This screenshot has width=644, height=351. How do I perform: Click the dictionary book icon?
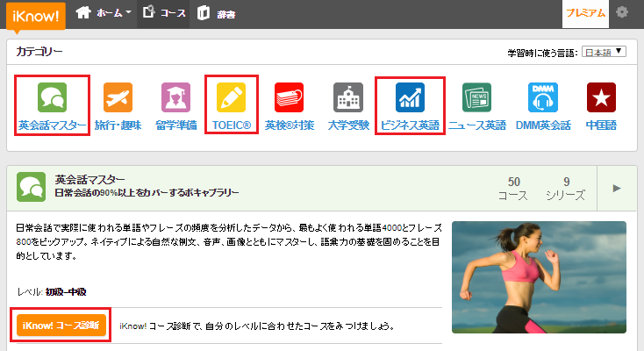(x=204, y=13)
